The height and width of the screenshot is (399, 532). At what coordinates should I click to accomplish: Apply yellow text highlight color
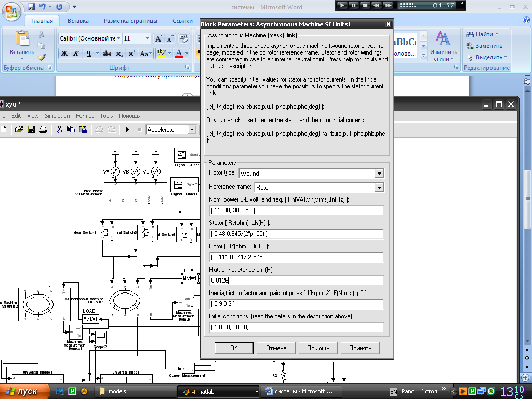pyautogui.click(x=161, y=54)
